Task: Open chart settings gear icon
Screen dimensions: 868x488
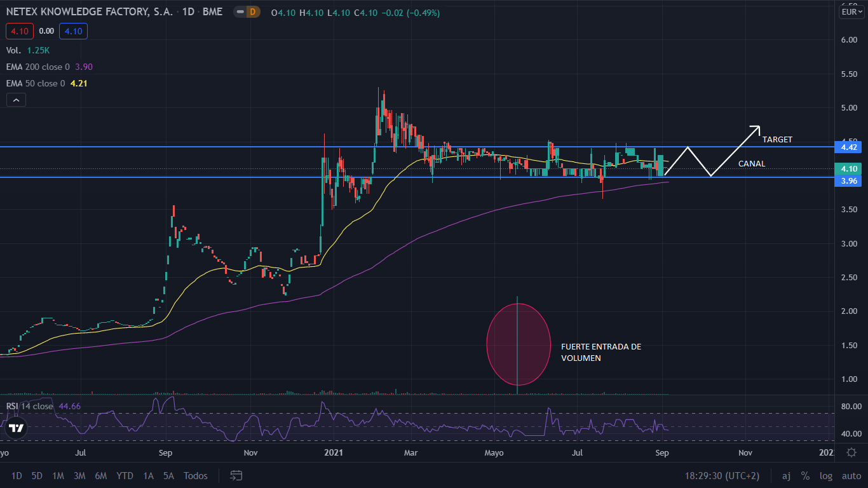Action: [851, 452]
